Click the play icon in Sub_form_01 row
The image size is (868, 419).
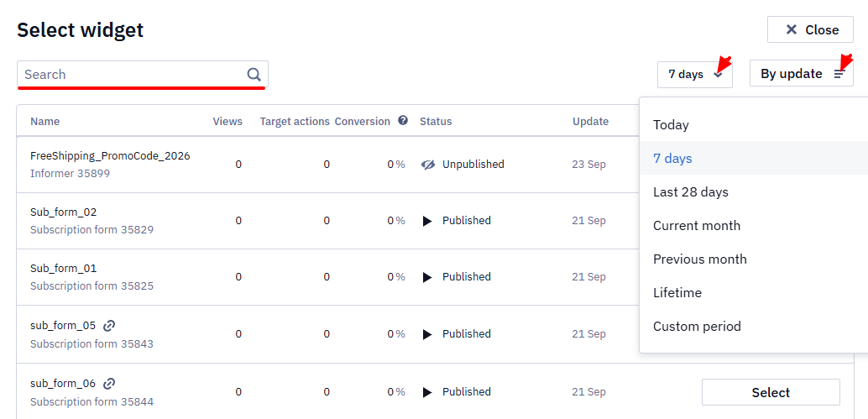(427, 277)
